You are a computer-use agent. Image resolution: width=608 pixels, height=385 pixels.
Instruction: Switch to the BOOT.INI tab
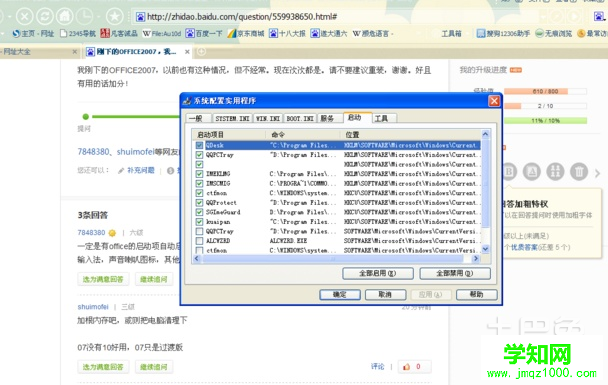(x=300, y=118)
